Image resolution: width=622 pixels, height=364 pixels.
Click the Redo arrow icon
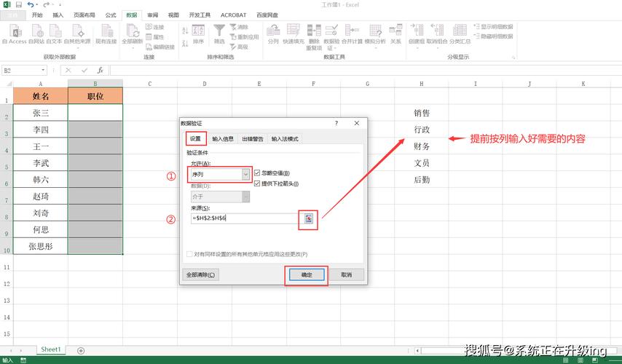[x=46, y=5]
